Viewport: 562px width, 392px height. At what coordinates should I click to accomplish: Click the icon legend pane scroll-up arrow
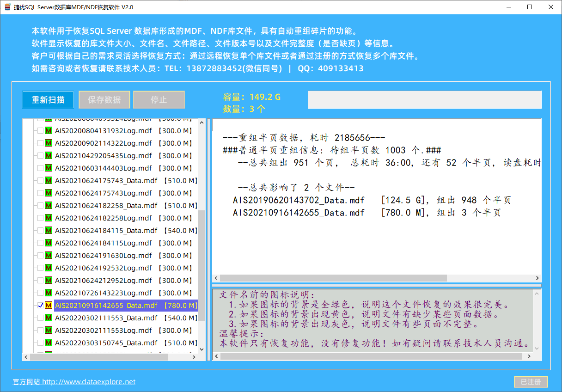coord(537,294)
